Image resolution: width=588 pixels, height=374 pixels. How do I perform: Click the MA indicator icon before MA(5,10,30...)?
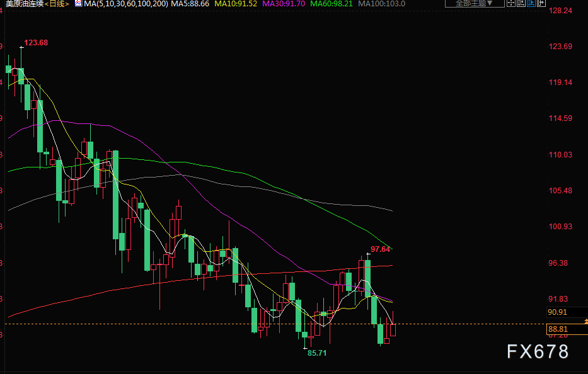click(x=78, y=3)
